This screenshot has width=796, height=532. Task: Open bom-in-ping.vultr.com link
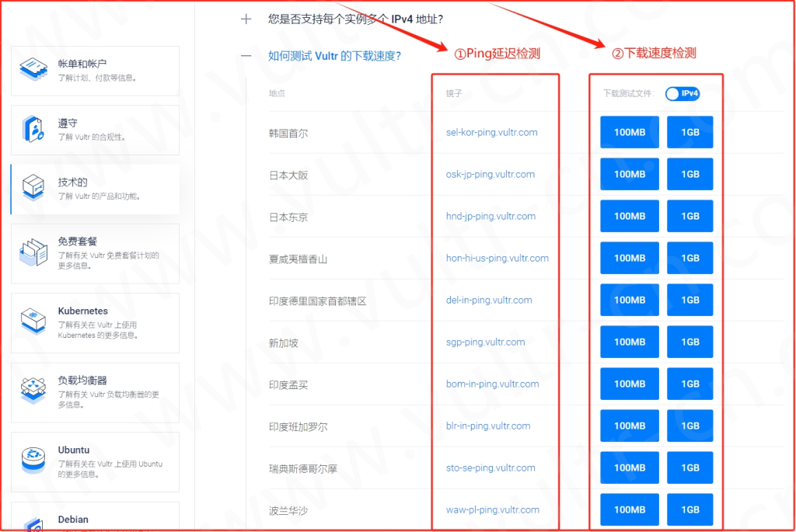pyautogui.click(x=492, y=384)
